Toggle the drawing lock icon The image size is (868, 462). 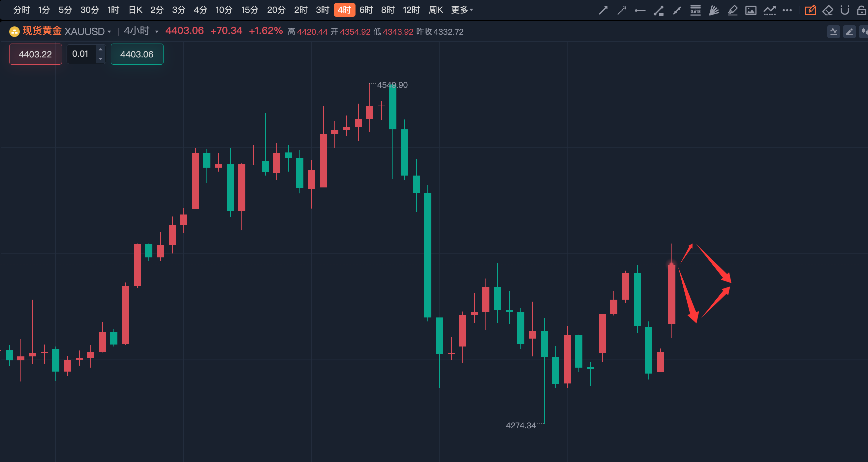coord(861,11)
